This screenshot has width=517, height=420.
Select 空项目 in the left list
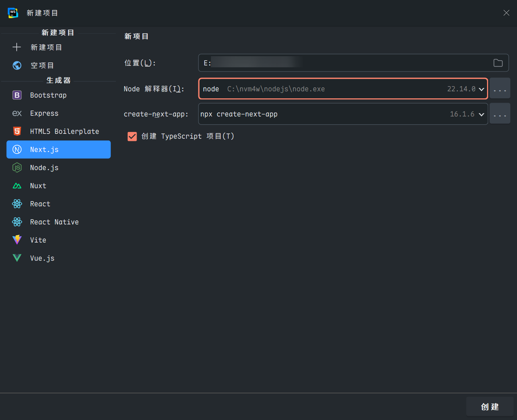tap(58, 65)
